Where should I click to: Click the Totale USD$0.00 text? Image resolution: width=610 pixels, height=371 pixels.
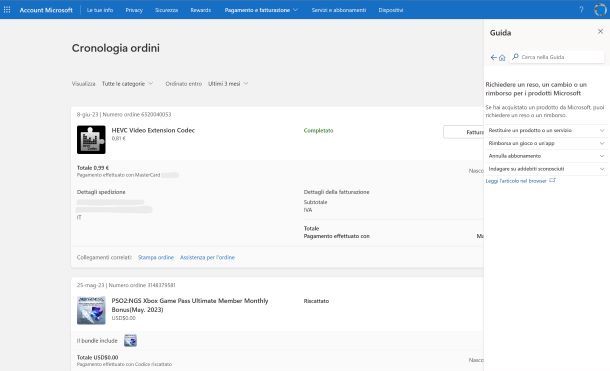97,357
